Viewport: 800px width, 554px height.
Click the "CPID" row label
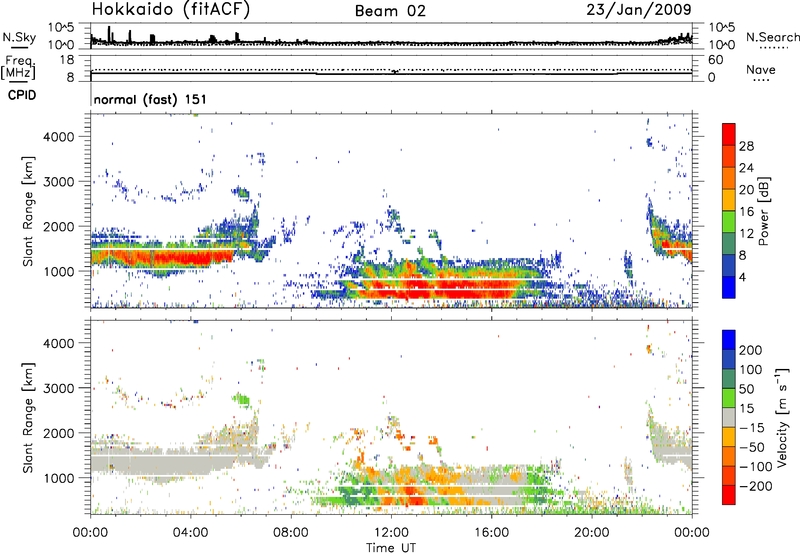click(22, 95)
